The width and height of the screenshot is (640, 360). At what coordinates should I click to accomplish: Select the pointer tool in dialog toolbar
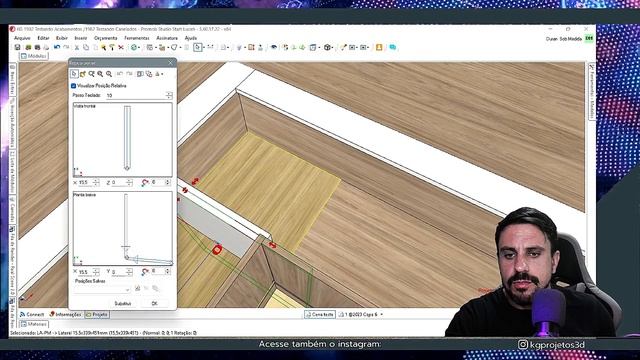click(74, 74)
